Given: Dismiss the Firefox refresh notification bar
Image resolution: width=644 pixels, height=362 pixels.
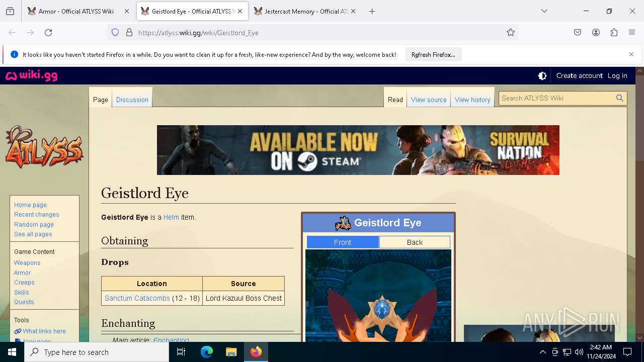Looking at the screenshot, I should coord(631,54).
